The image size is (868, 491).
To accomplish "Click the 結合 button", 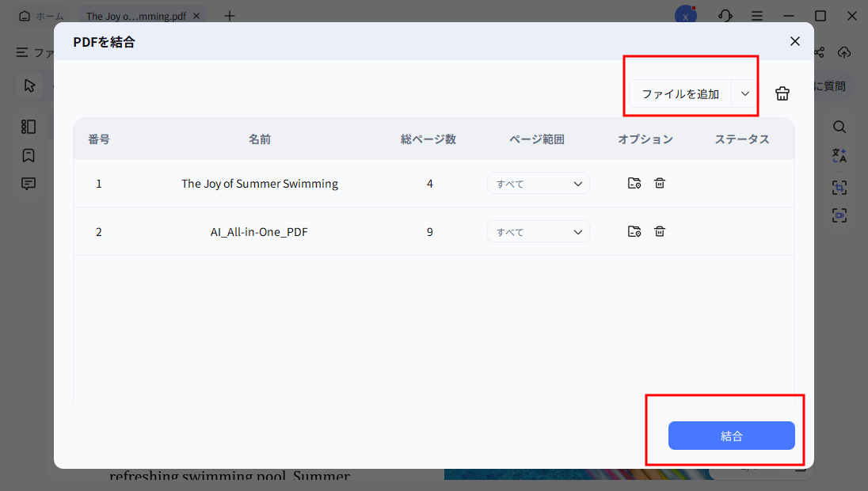I will (731, 436).
